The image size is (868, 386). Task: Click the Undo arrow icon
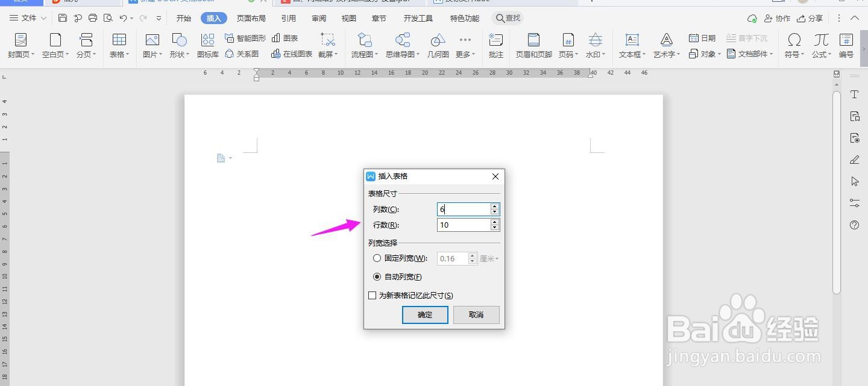click(x=123, y=18)
